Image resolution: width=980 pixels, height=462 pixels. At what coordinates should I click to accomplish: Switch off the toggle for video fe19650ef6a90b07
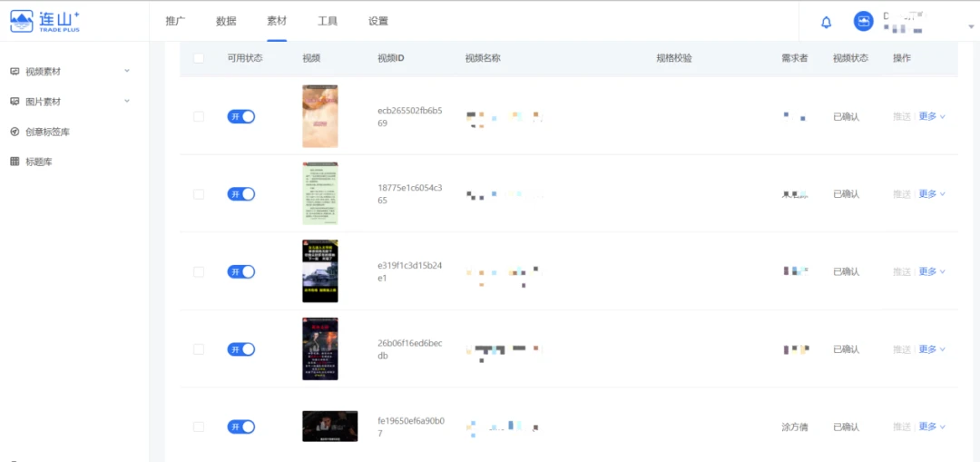[x=240, y=427]
